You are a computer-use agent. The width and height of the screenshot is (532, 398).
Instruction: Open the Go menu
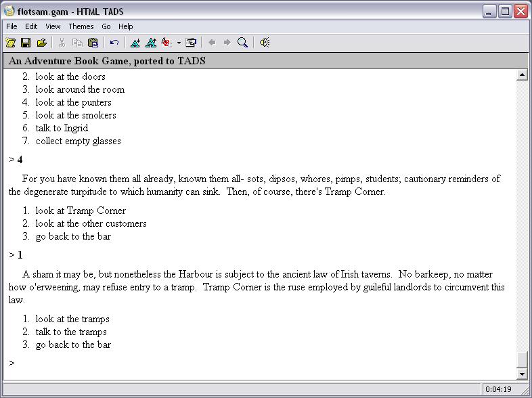[x=106, y=26]
